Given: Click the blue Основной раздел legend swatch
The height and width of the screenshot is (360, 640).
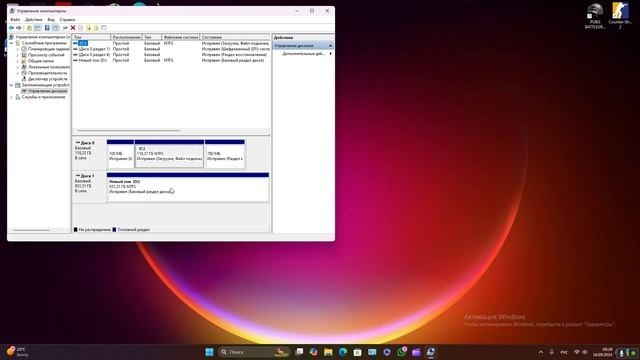Looking at the screenshot, I should (x=114, y=229).
